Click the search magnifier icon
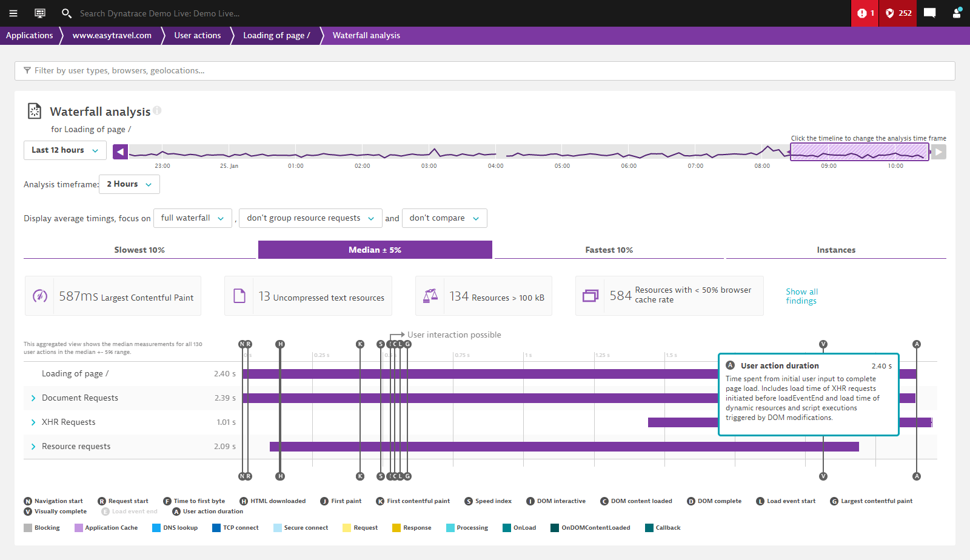Viewport: 970px width, 560px height. [x=67, y=13]
